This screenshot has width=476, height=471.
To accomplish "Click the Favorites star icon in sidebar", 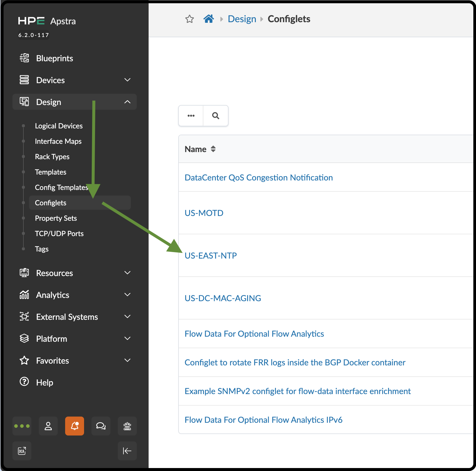I will click(24, 360).
